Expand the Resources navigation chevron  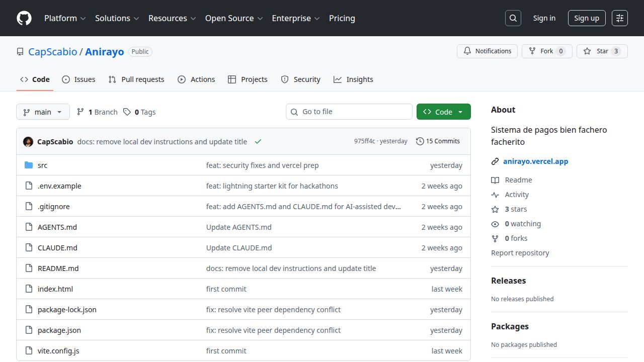(x=194, y=18)
